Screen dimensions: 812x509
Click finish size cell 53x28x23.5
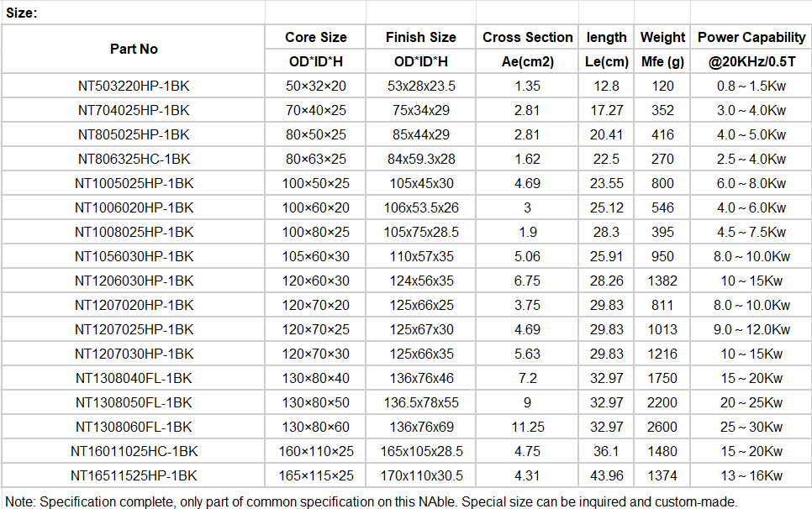420,86
